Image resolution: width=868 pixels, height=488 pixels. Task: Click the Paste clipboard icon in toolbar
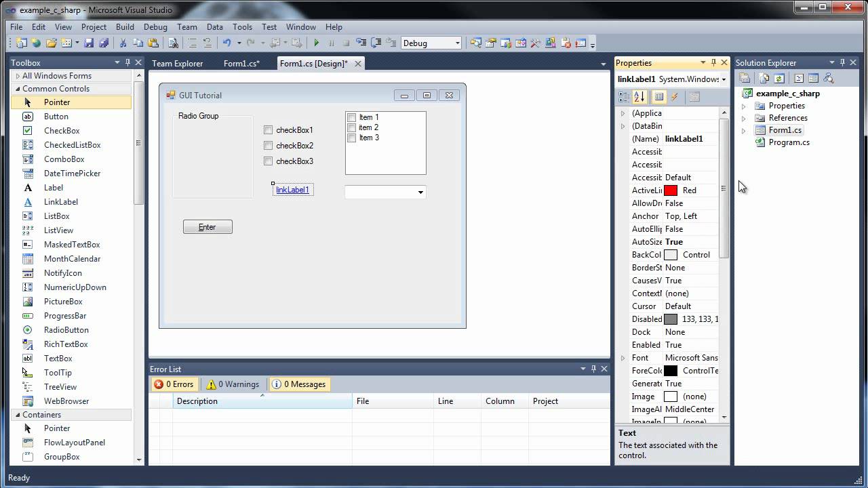pos(152,43)
